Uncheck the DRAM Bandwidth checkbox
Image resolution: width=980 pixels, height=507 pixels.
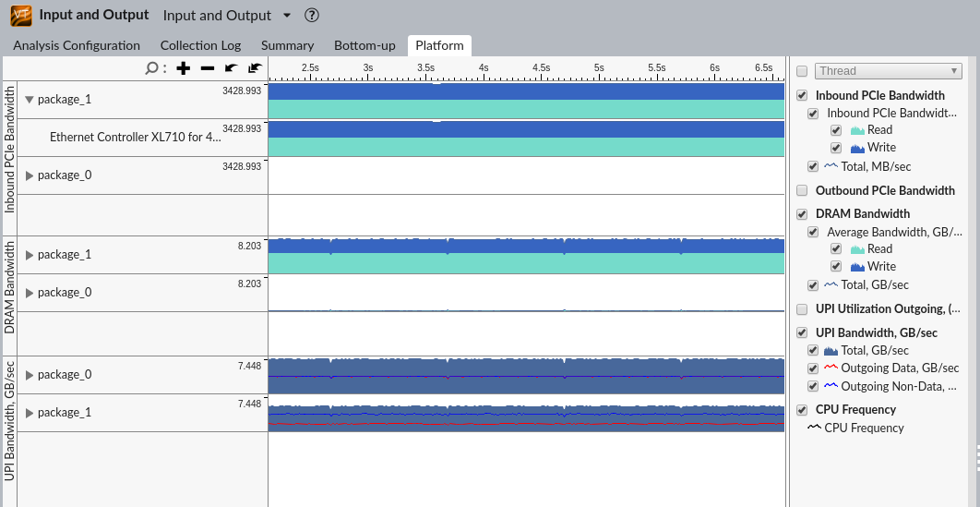point(802,213)
